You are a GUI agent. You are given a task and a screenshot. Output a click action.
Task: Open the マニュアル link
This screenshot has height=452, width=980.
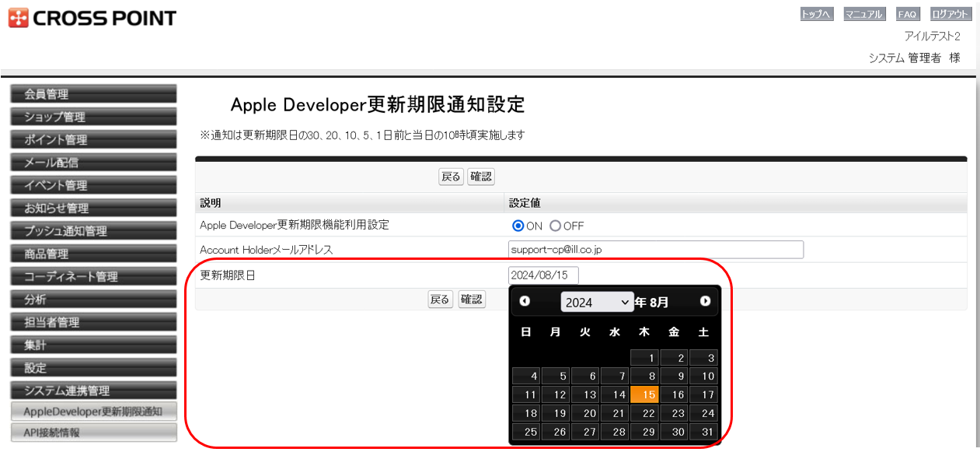[864, 14]
